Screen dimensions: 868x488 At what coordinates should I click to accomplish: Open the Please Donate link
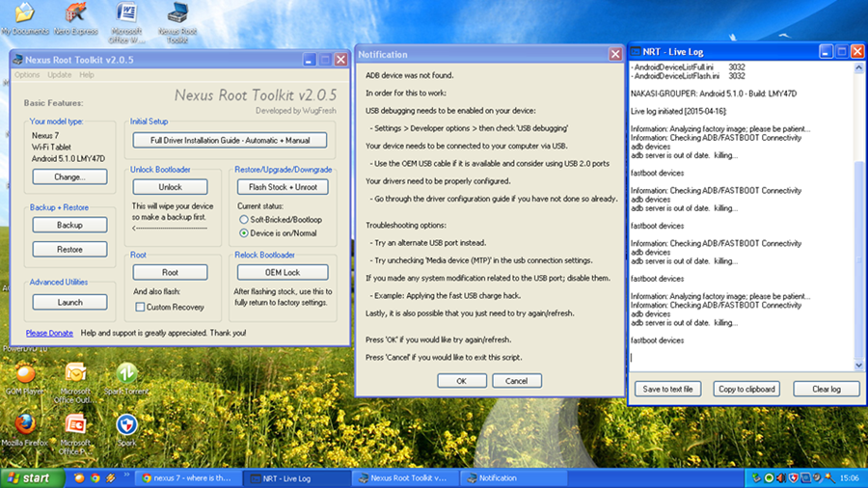[49, 333]
